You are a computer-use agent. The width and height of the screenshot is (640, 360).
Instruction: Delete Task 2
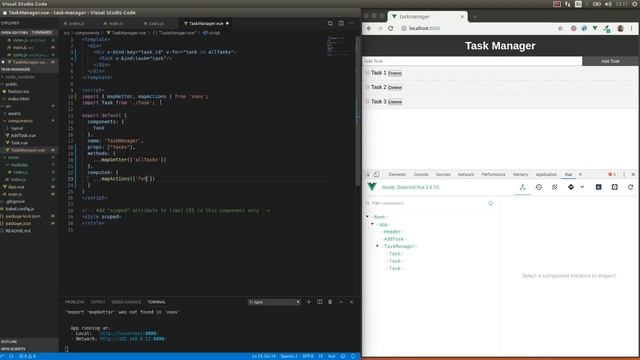click(395, 87)
